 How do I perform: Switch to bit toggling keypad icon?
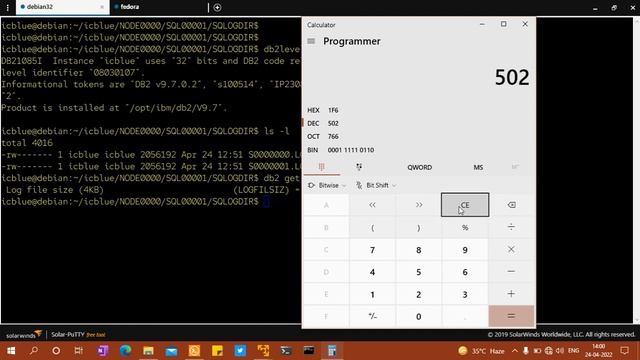[359, 167]
